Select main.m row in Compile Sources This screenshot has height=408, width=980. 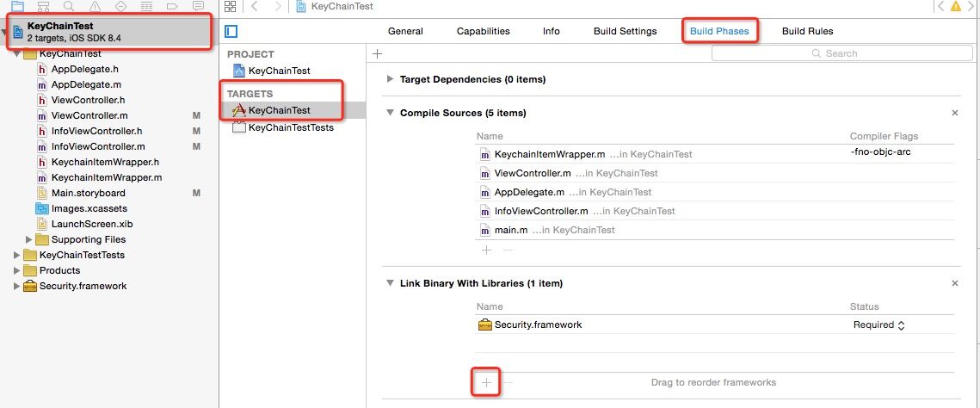(x=714, y=230)
